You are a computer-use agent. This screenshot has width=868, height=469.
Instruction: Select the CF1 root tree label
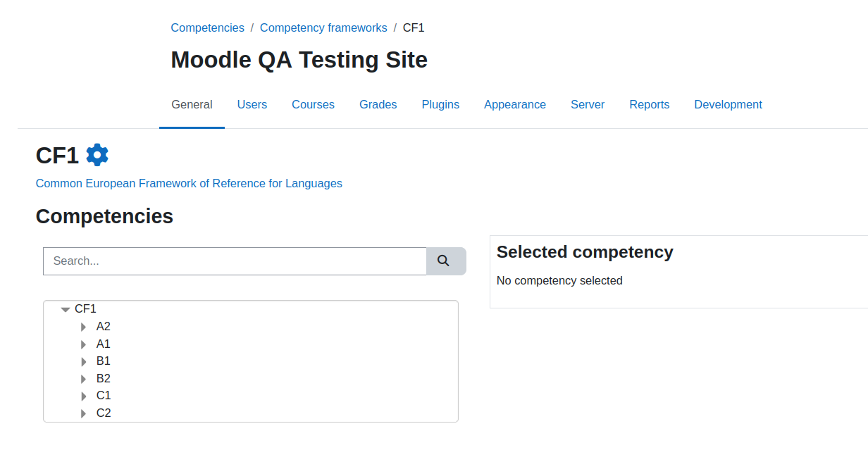[85, 308]
